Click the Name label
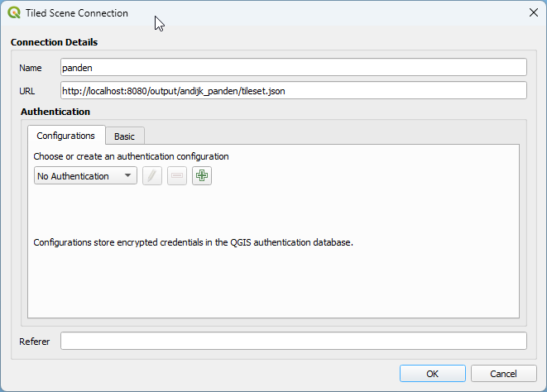547x392 pixels. point(31,68)
